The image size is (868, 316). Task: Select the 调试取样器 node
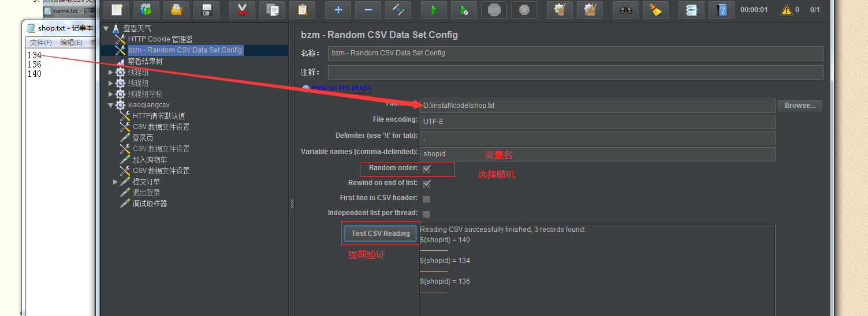click(150, 204)
